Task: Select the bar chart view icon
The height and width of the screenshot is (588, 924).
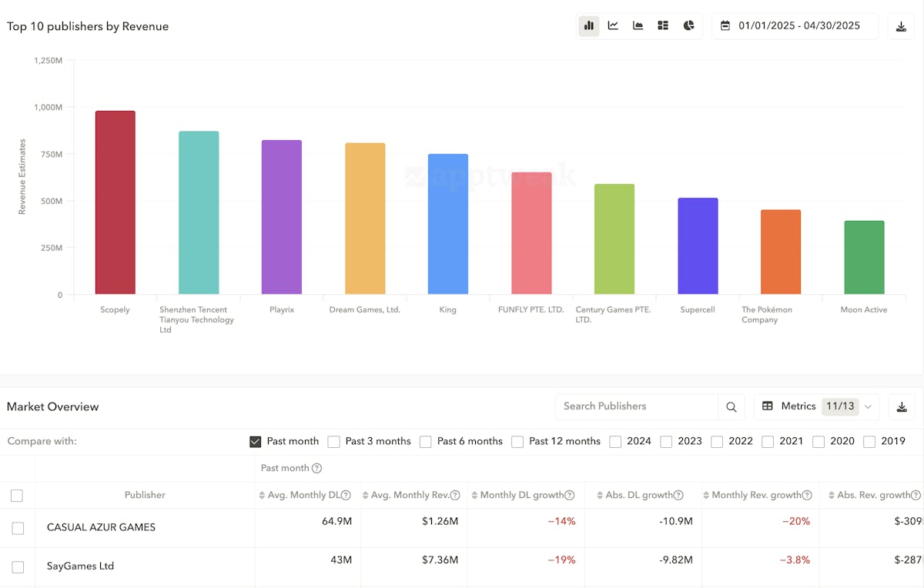Action: click(x=589, y=25)
